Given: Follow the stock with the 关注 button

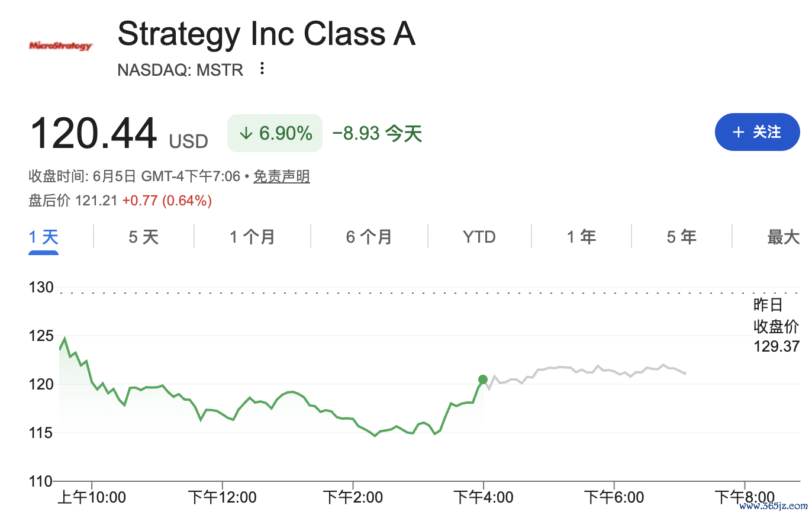Looking at the screenshot, I should [x=757, y=132].
